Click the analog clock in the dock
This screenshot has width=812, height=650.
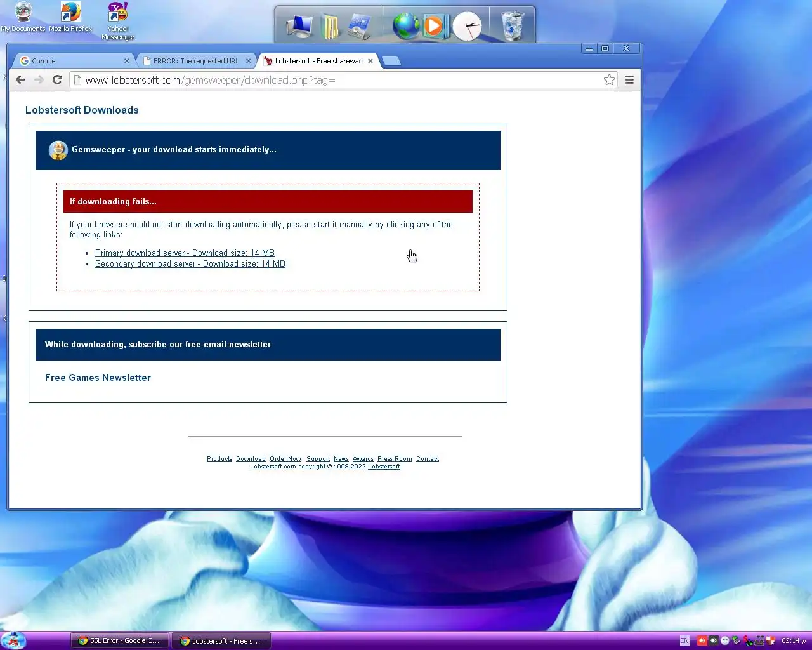[x=467, y=27]
